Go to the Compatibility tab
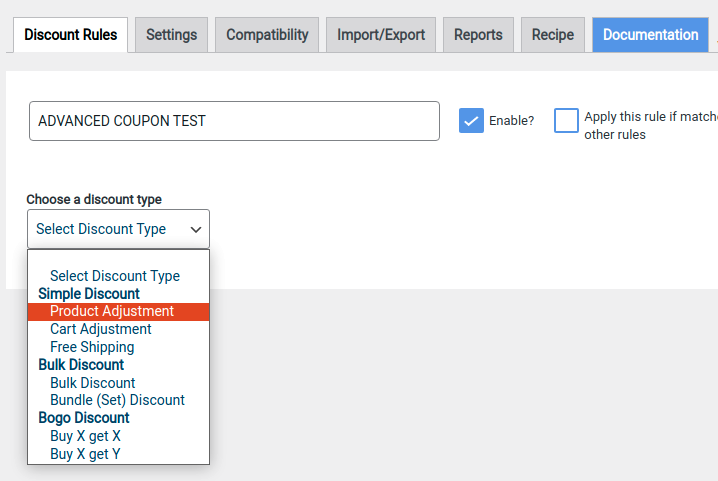This screenshot has width=718, height=481. pyautogui.click(x=267, y=35)
